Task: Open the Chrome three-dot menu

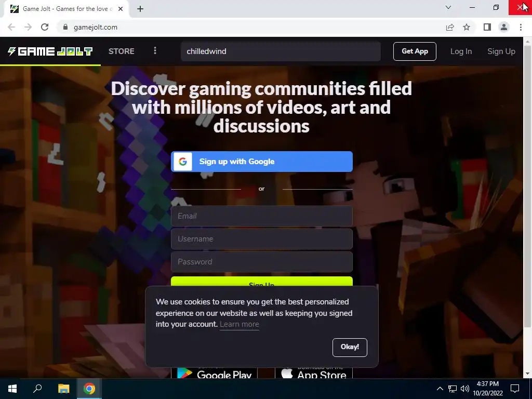Action: pyautogui.click(x=521, y=27)
